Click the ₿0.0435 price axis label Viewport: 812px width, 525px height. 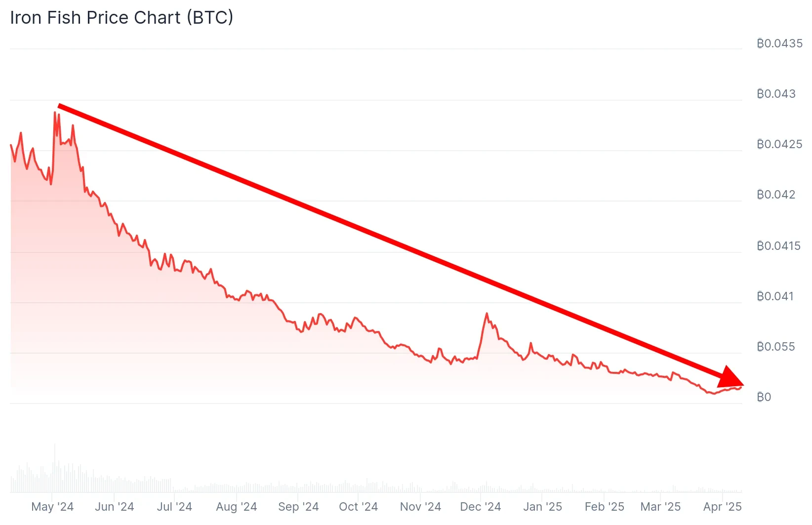[779, 43]
